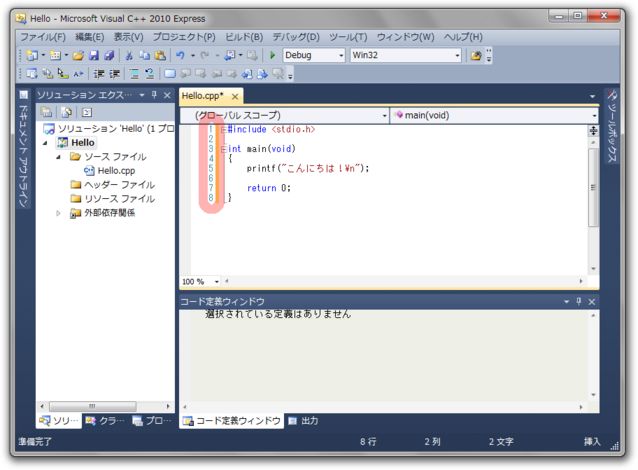Open the ツールボックス side tab
638x470 pixels.
coord(612,127)
